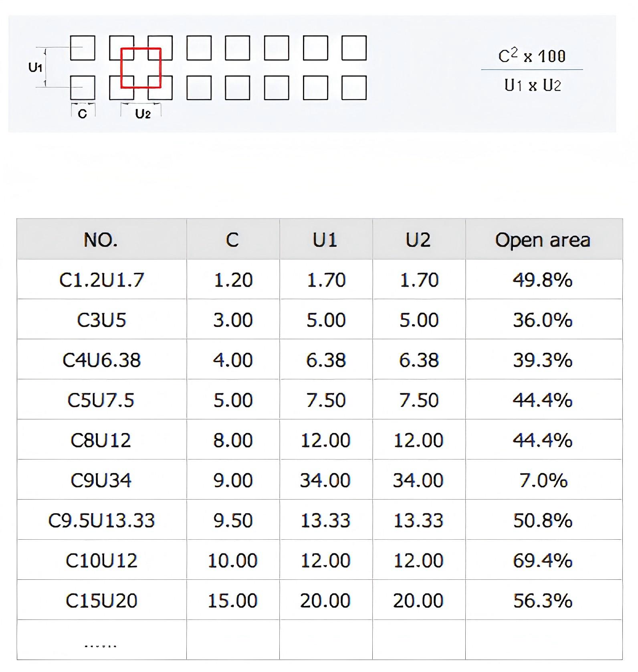This screenshot has width=638, height=672.
Task: Click the C3U5 model number cell
Action: tap(101, 320)
